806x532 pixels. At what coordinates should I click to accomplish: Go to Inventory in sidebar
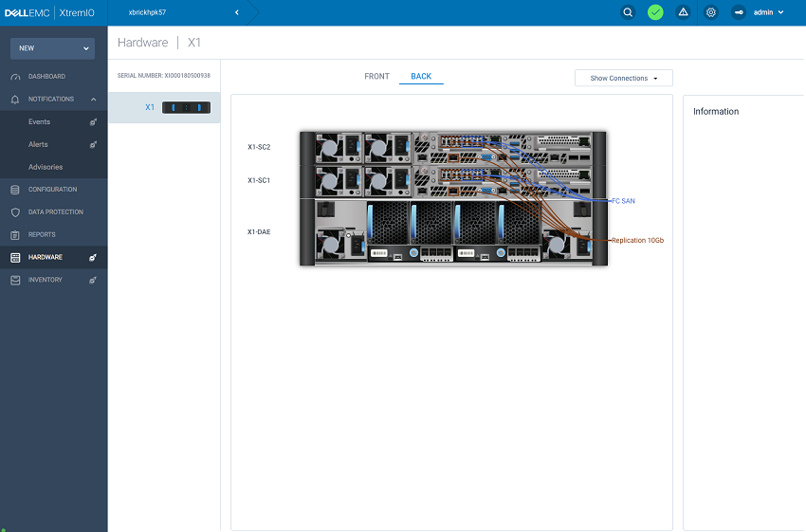tap(46, 280)
